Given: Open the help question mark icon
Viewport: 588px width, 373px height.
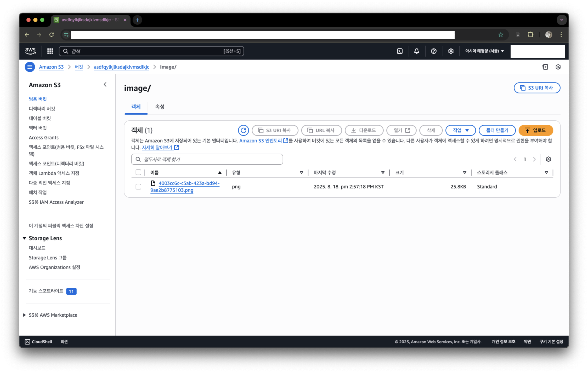Looking at the screenshot, I should (434, 51).
